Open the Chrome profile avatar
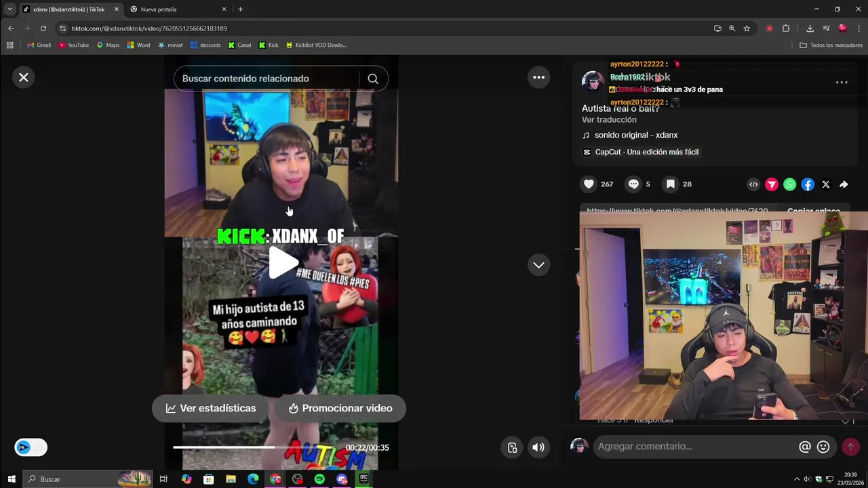The width and height of the screenshot is (868, 488). pyautogui.click(x=842, y=28)
